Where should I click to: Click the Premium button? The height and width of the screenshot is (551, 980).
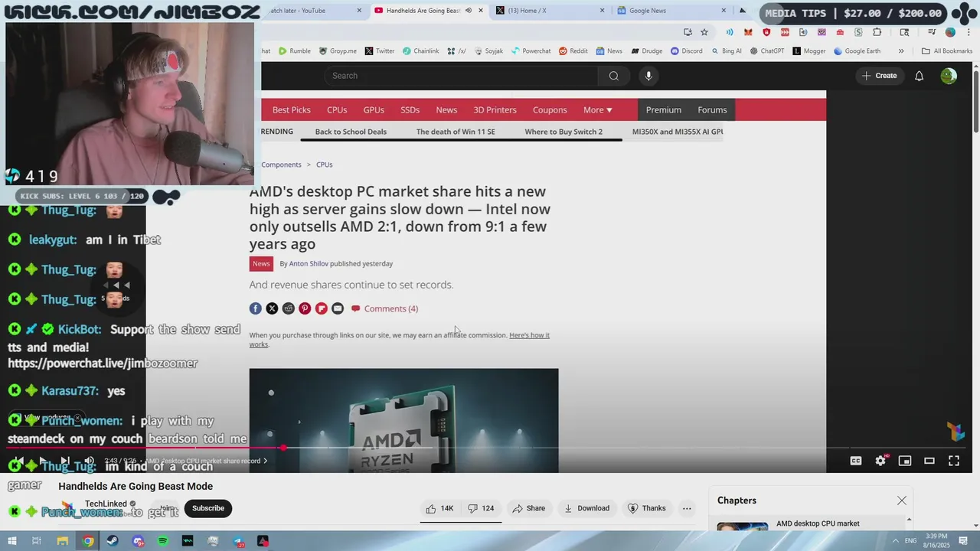coord(664,110)
